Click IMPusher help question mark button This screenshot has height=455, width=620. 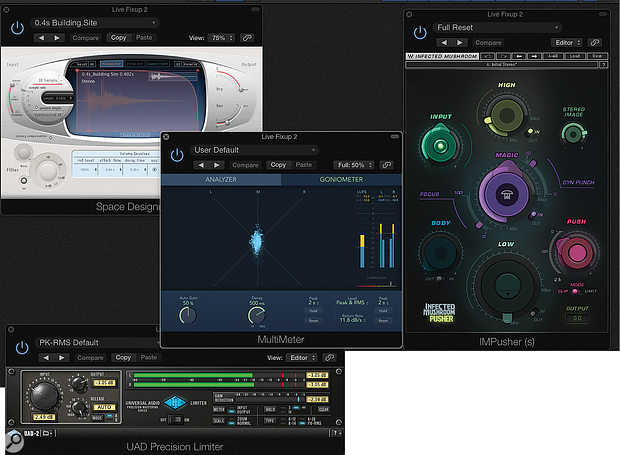click(x=603, y=64)
